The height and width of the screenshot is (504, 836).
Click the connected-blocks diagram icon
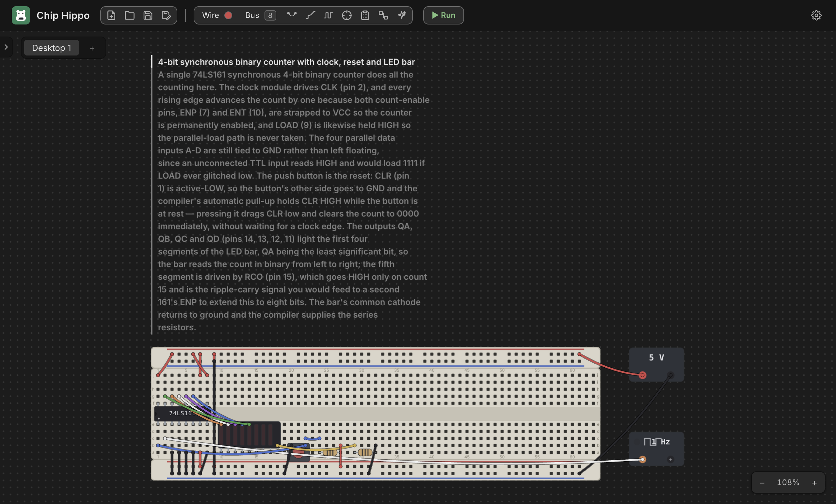tap(383, 15)
